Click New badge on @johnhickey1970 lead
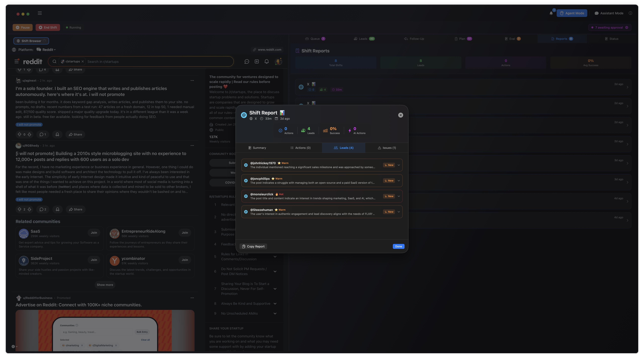Image resolution: width=644 pixels, height=360 pixels. click(x=389, y=165)
